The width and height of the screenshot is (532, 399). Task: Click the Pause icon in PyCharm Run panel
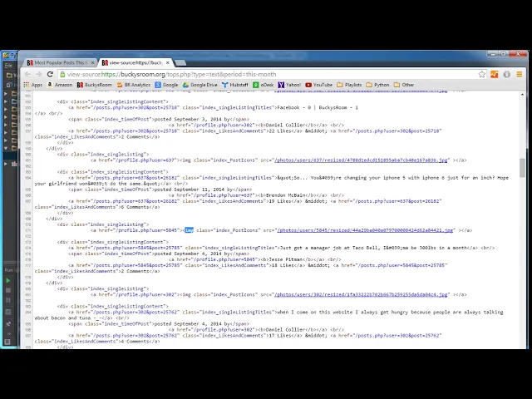8,300
